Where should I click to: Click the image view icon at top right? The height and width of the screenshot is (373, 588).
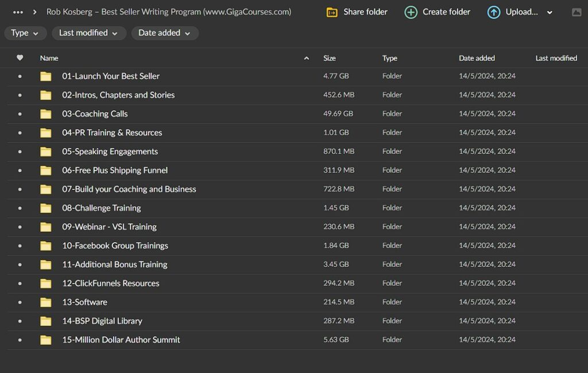click(577, 12)
